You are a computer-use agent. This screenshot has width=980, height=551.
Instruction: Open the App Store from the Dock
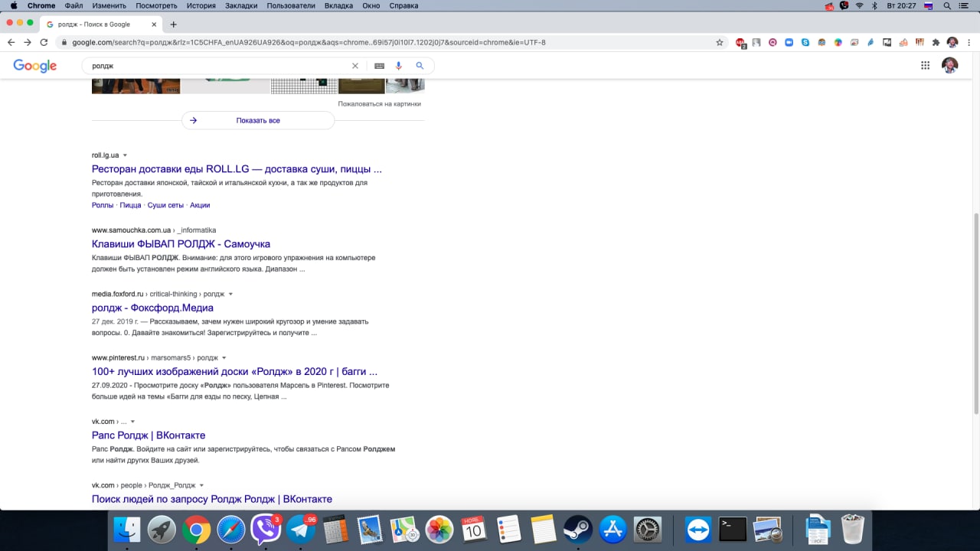612,530
